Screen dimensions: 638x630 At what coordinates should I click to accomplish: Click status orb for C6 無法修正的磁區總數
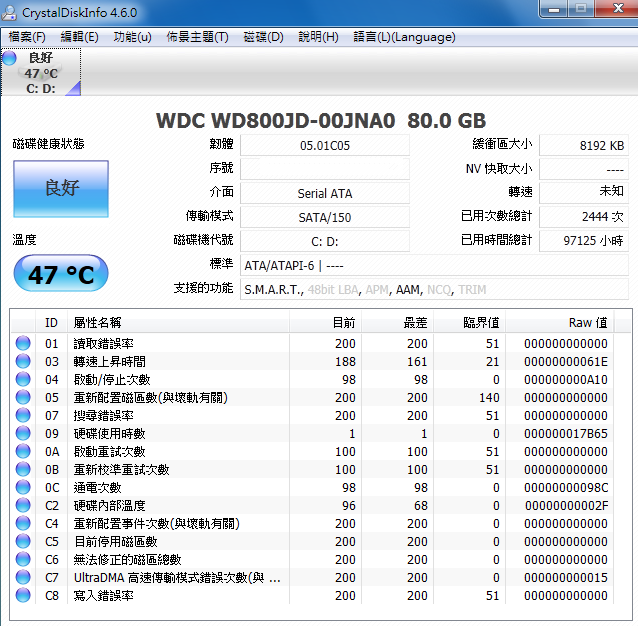tap(23, 559)
